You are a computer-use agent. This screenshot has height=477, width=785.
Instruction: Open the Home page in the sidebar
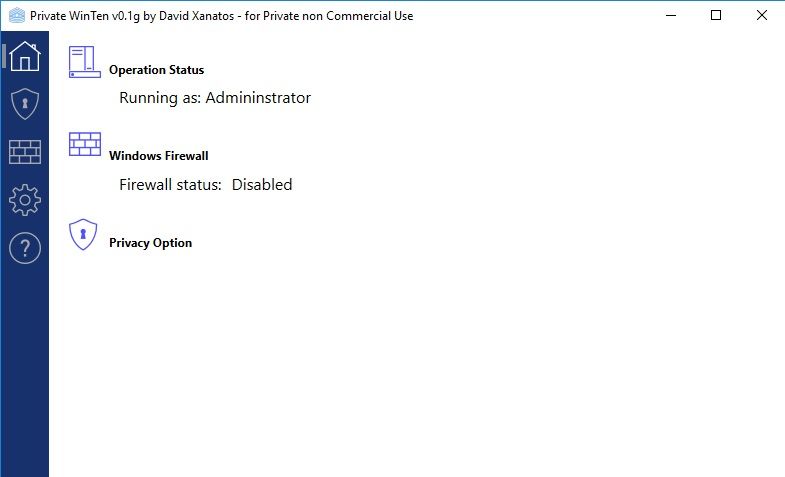point(25,56)
